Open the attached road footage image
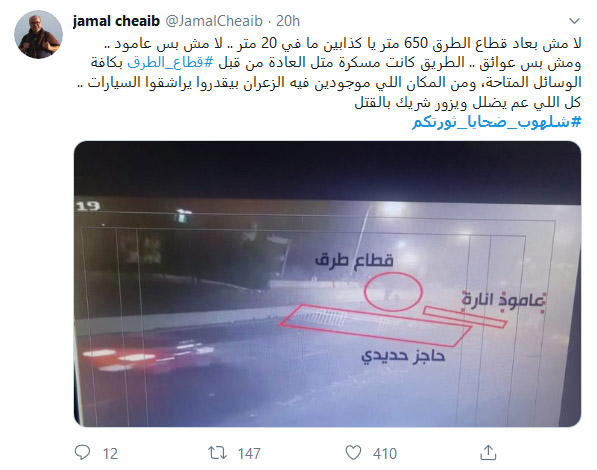Screen dimensions: 597x470 [327, 284]
